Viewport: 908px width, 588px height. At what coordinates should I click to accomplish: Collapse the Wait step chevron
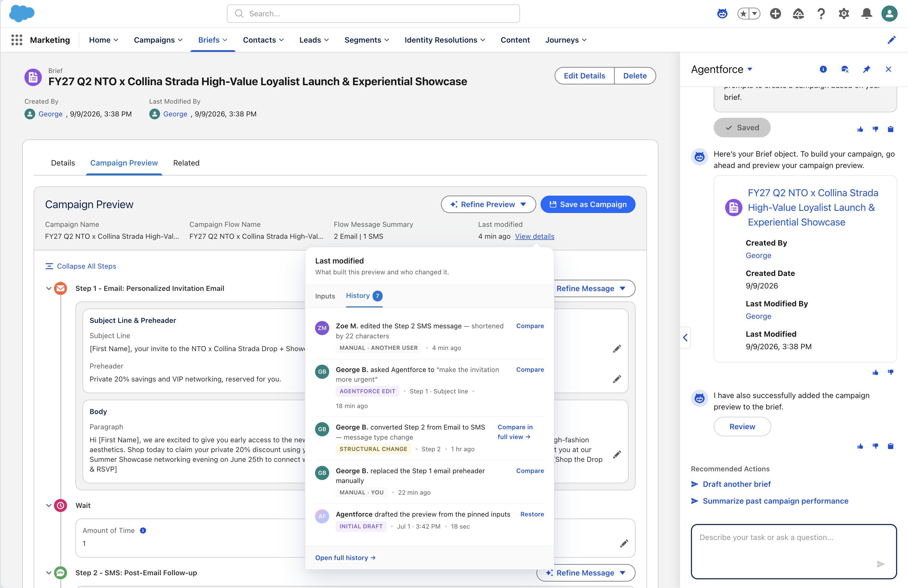(x=49, y=506)
